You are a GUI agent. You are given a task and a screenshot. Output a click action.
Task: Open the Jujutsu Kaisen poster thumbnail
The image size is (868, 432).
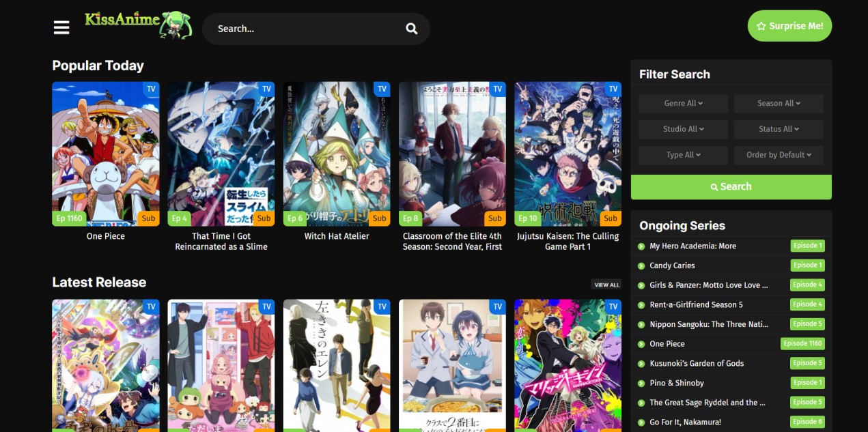tap(568, 154)
